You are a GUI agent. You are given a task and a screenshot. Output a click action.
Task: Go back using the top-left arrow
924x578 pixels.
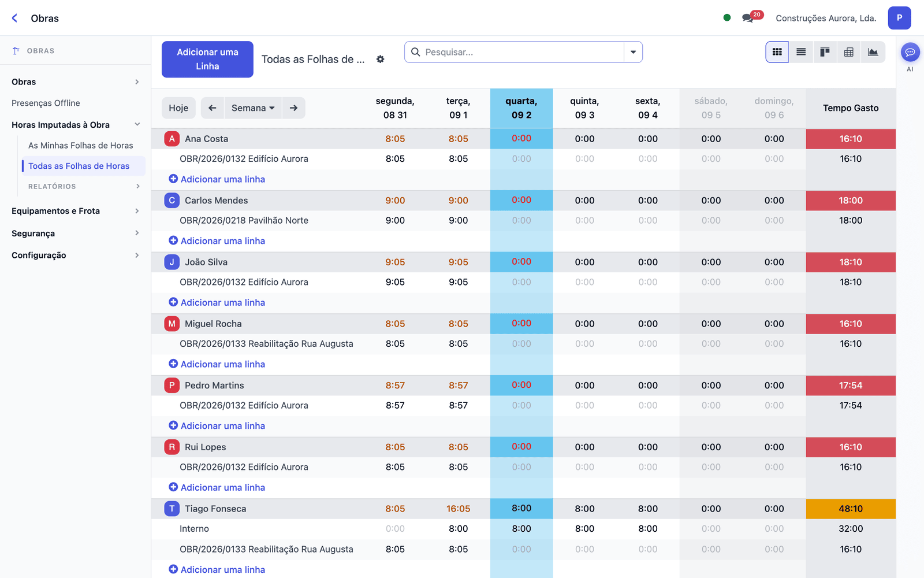[x=15, y=18]
